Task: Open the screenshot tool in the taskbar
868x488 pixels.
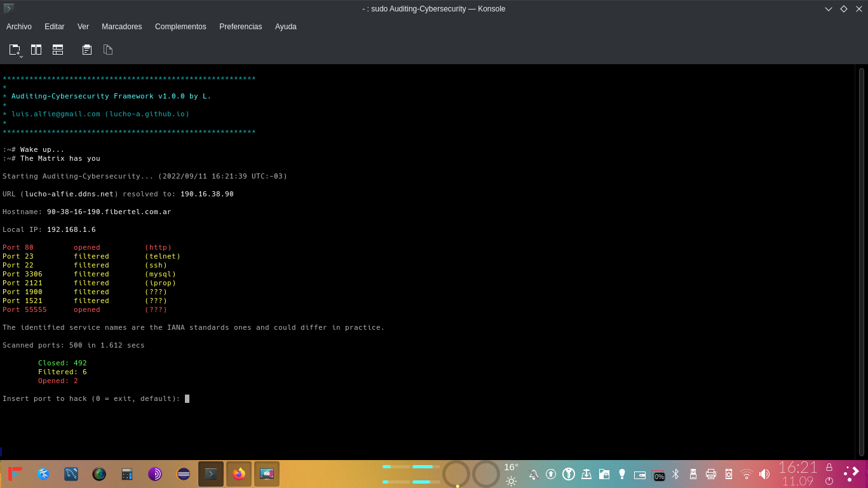Action: pos(267,473)
